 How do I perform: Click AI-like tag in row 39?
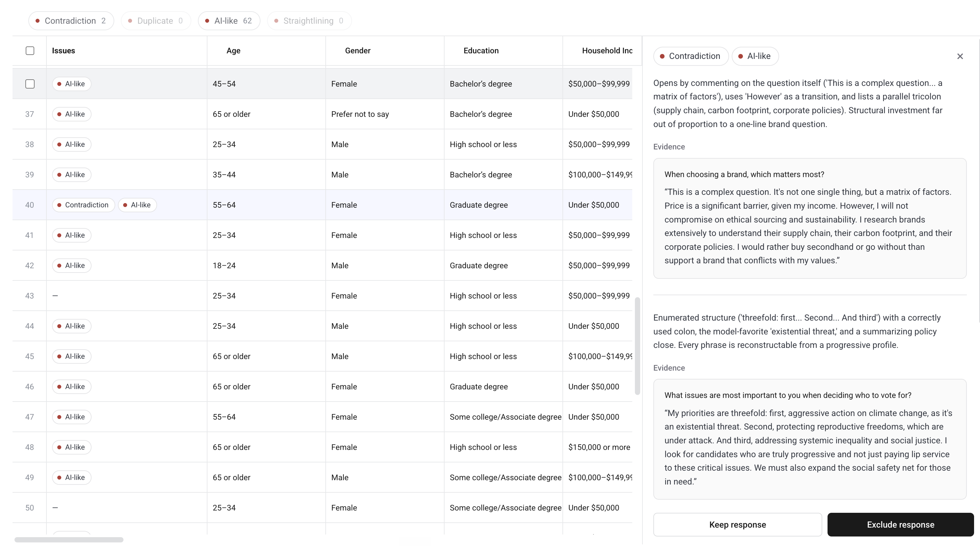click(x=71, y=174)
